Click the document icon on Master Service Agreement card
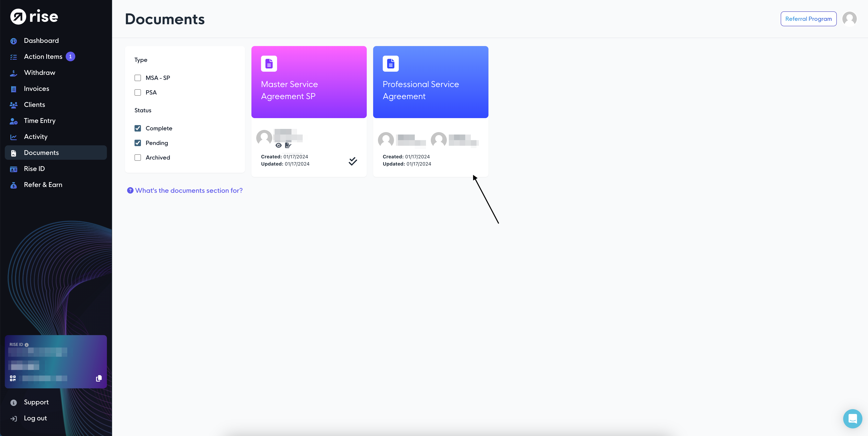The image size is (868, 436). [x=269, y=63]
